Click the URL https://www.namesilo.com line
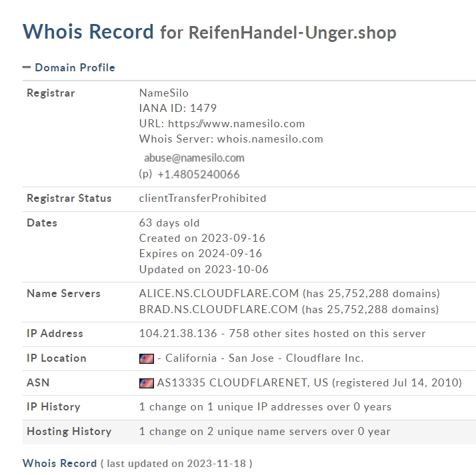This screenshot has width=476, height=475. [222, 123]
